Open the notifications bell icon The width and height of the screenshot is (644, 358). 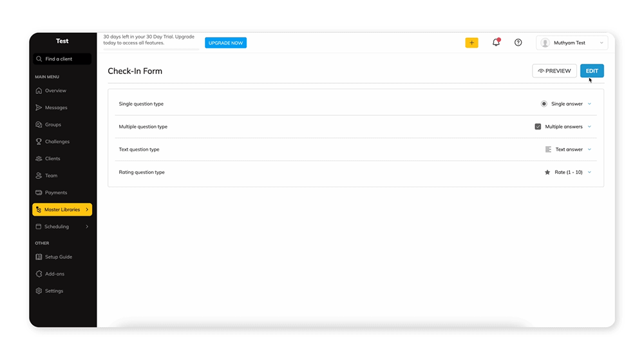[x=496, y=42]
